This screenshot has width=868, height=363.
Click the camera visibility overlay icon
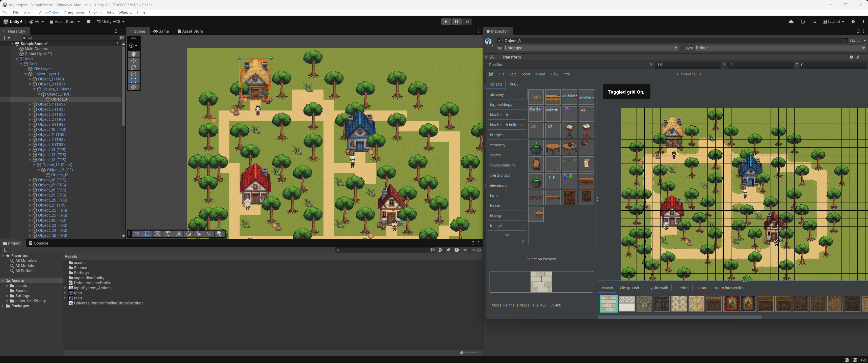pyautogui.click(x=219, y=233)
